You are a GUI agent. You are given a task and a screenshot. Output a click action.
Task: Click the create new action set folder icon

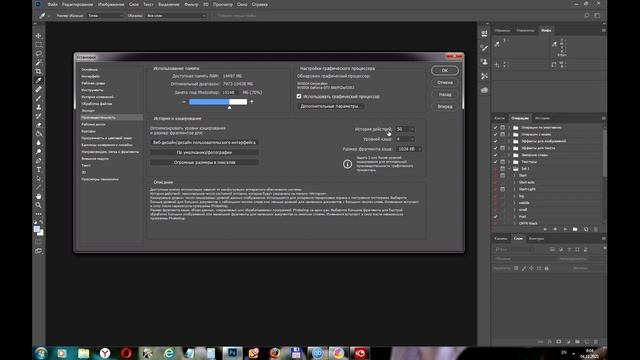click(x=575, y=229)
